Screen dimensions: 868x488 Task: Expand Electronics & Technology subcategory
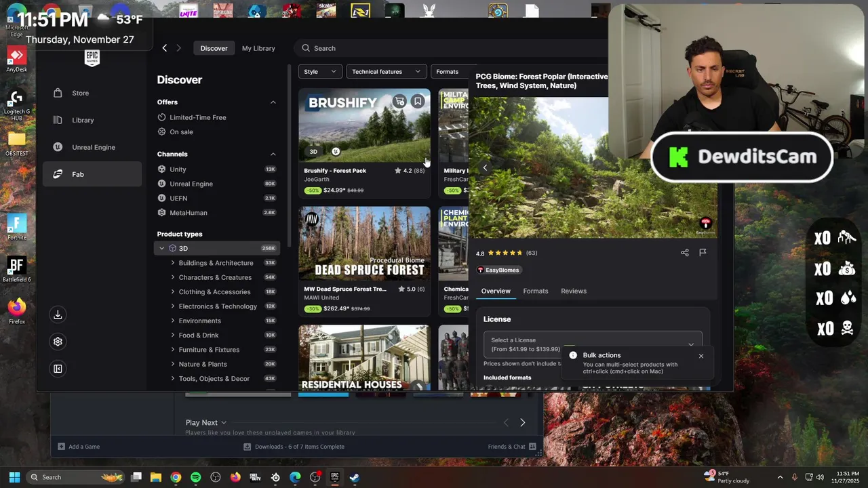(173, 306)
